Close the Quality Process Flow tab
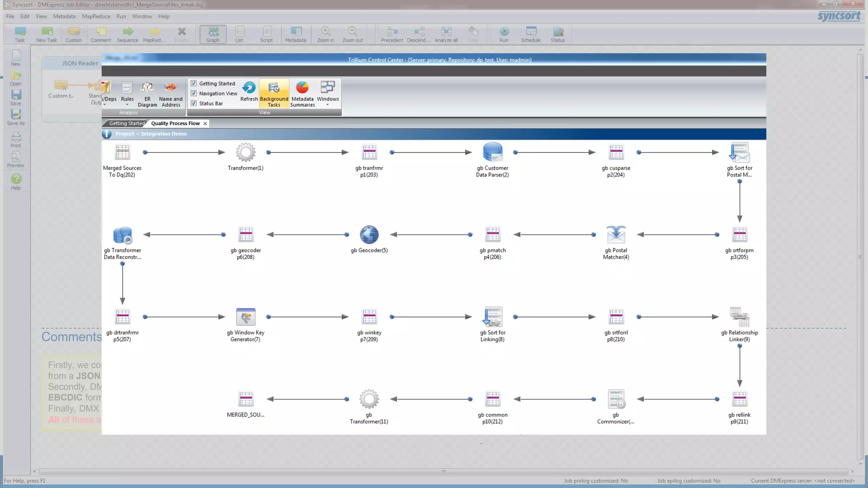 click(x=205, y=123)
